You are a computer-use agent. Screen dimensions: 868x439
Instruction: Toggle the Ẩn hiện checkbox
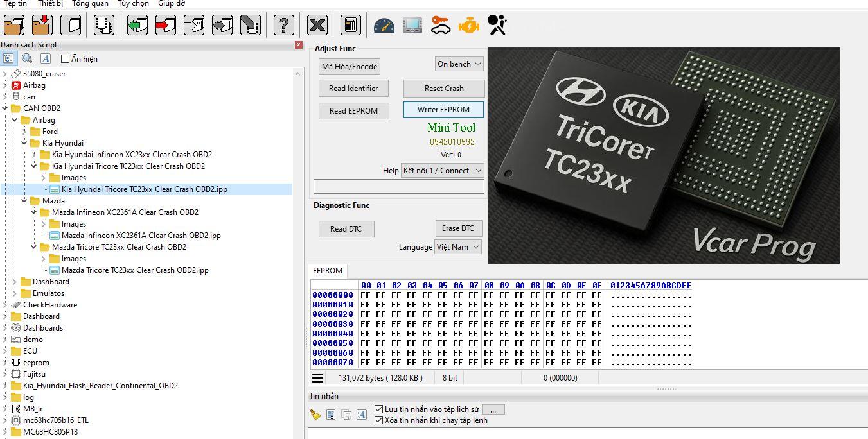click(65, 59)
